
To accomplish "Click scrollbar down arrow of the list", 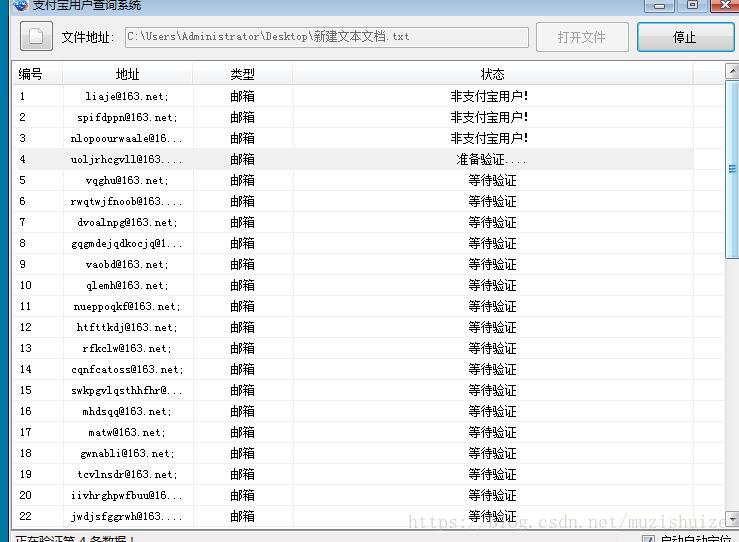I will click(732, 518).
